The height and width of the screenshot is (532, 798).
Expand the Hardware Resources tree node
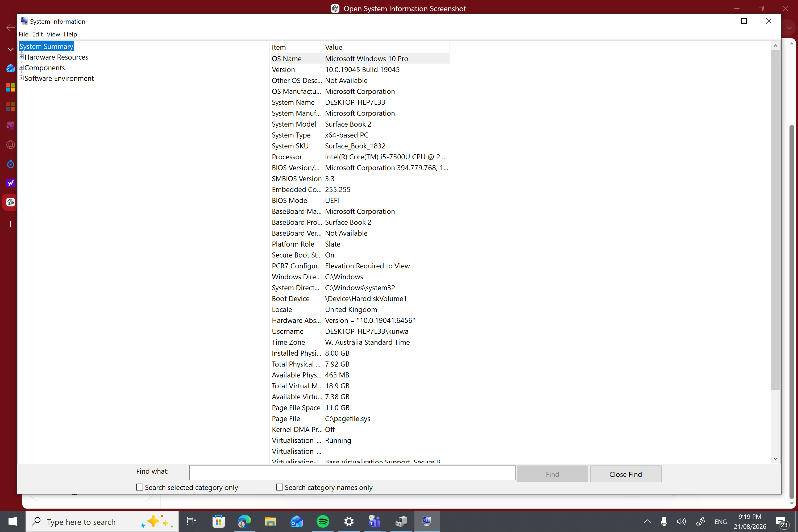21,57
